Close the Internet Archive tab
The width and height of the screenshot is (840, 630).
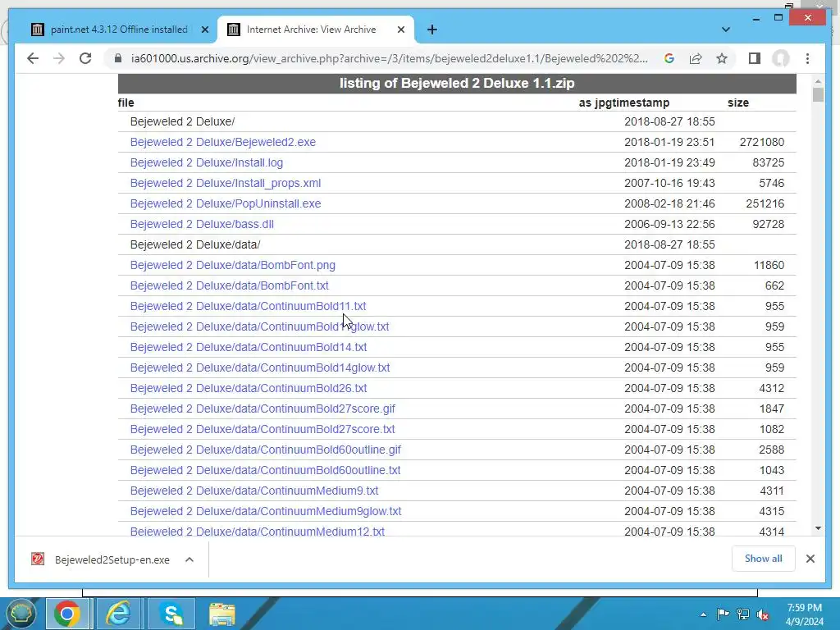(x=400, y=30)
